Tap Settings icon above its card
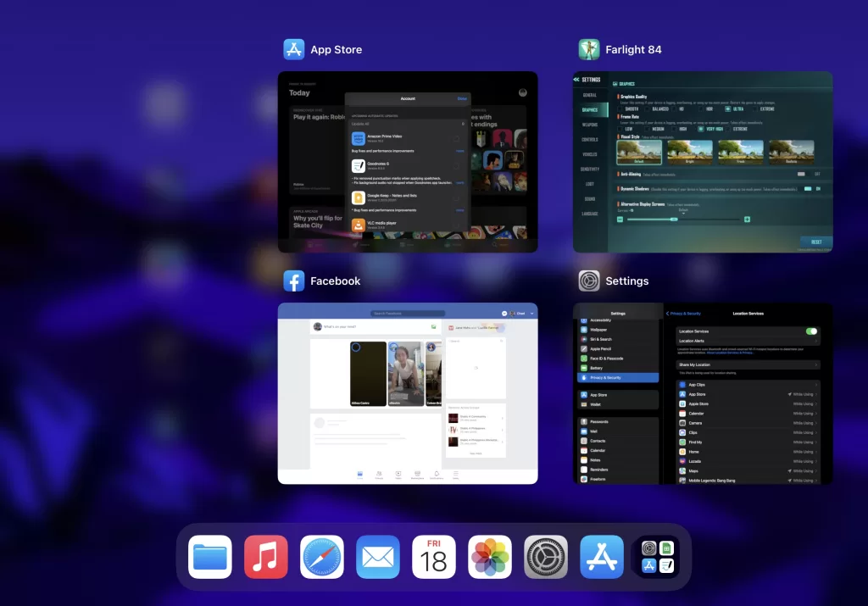 [x=589, y=281]
